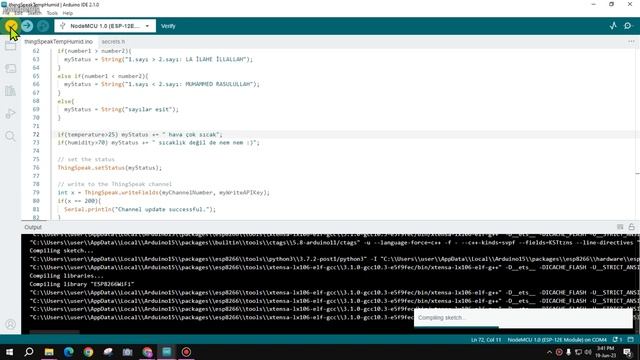Image resolution: width=640 pixels, height=360 pixels.
Task: Click the line 73 humidity condition code
Action: tap(158, 143)
